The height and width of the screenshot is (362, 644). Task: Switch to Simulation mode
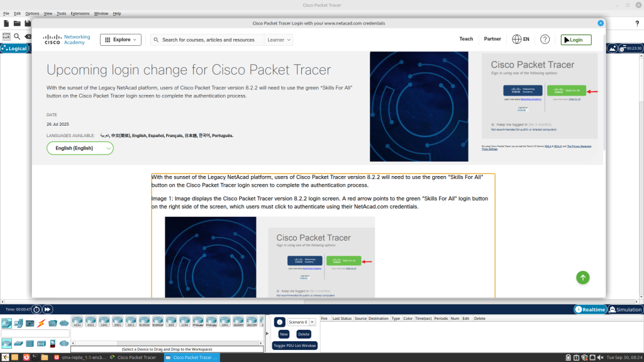625,309
